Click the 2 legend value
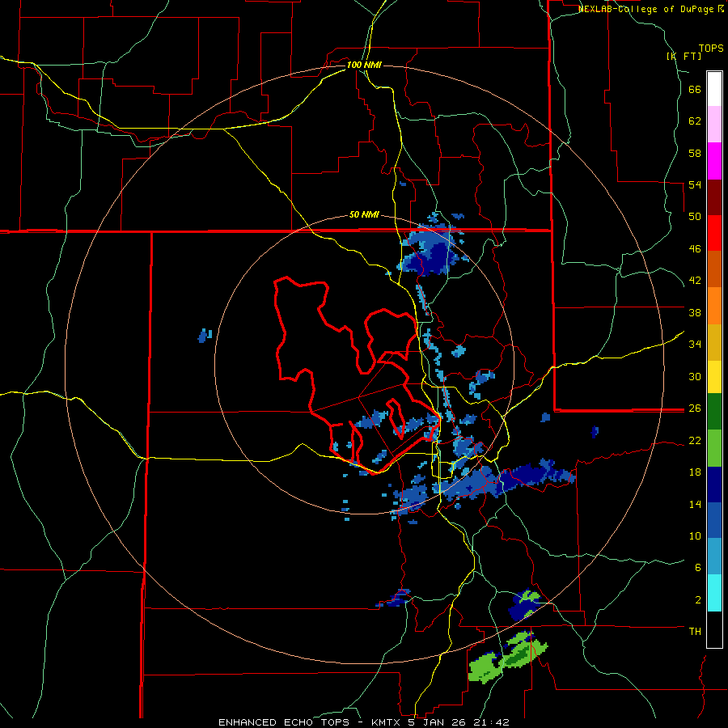This screenshot has height=728, width=728. [698, 599]
